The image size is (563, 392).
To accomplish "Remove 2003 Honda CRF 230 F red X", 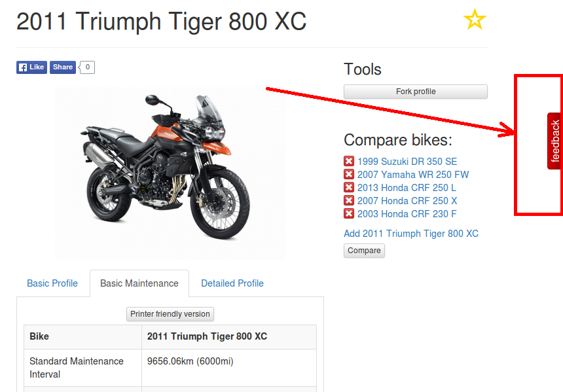I will coord(349,213).
